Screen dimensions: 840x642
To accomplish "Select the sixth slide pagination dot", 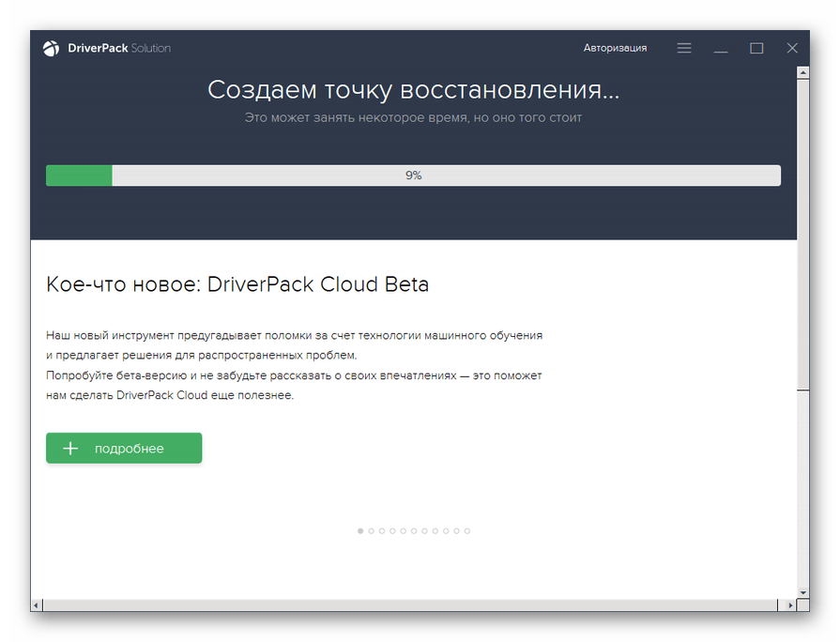I will coord(414,531).
